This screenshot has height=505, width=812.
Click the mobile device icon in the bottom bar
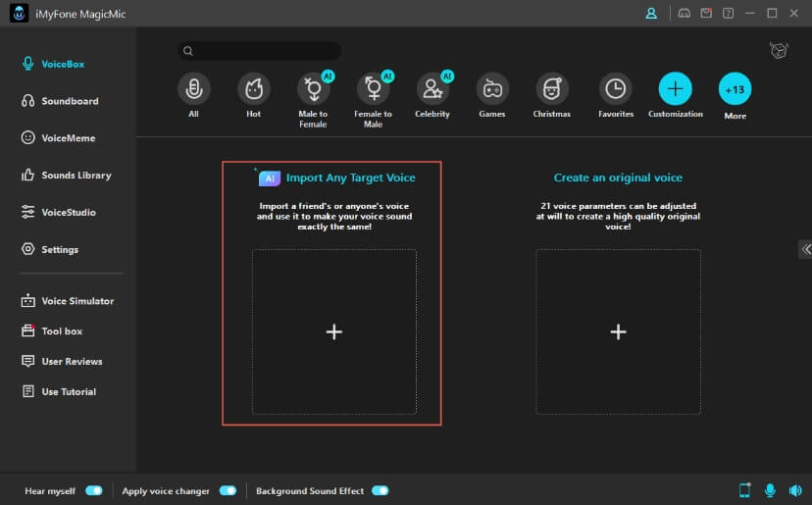(744, 490)
